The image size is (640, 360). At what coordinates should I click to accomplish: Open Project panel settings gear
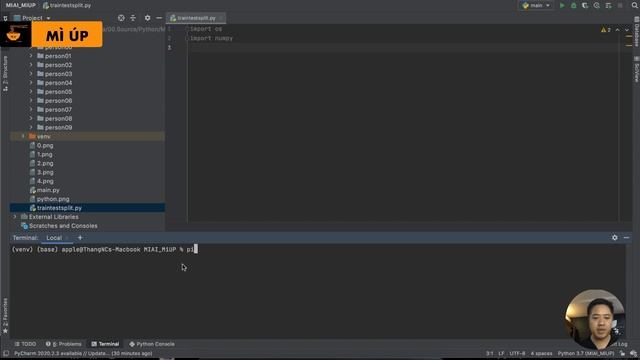[147, 18]
